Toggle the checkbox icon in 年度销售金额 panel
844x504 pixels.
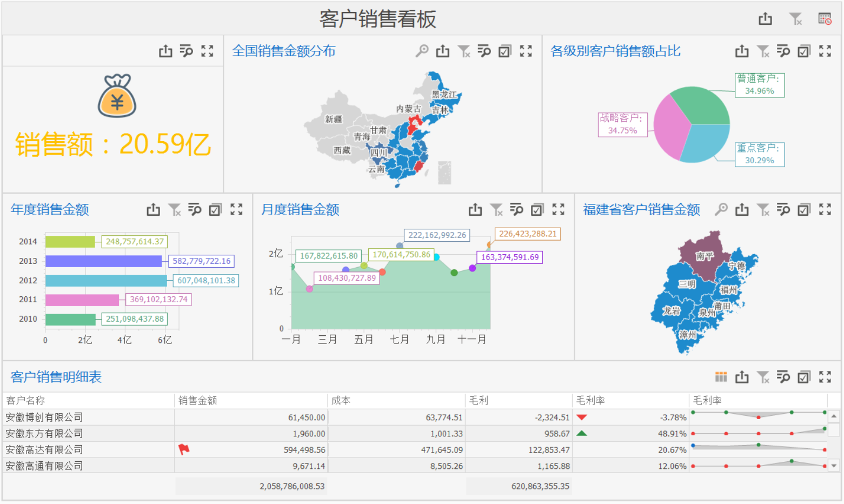pyautogui.click(x=215, y=209)
